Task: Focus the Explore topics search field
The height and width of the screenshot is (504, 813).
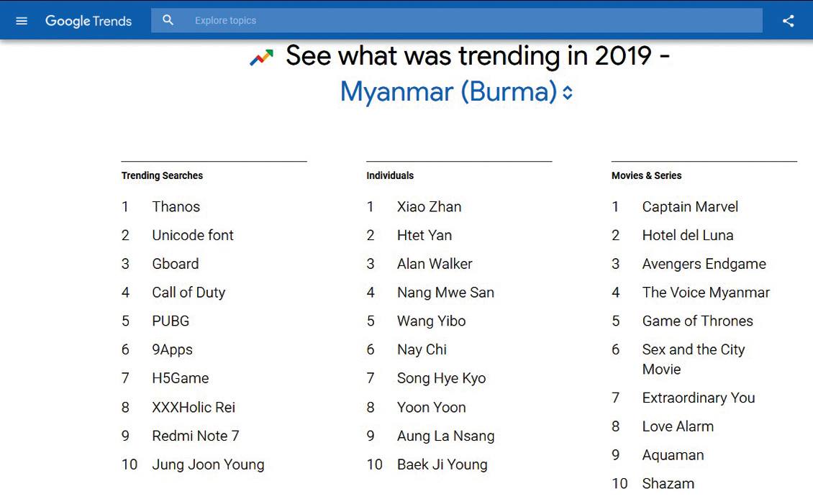Action: (456, 20)
